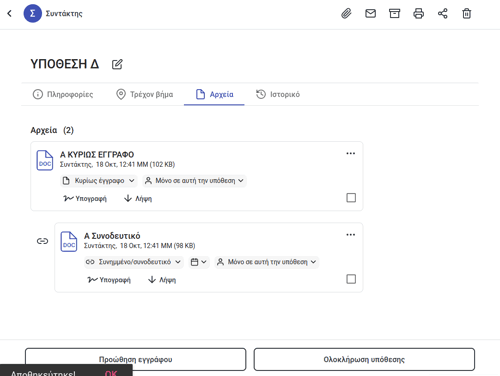The width and height of the screenshot is (500, 376).
Task: Sign Α Συνοδευτικό with Υπογραφή
Action: [x=109, y=280]
